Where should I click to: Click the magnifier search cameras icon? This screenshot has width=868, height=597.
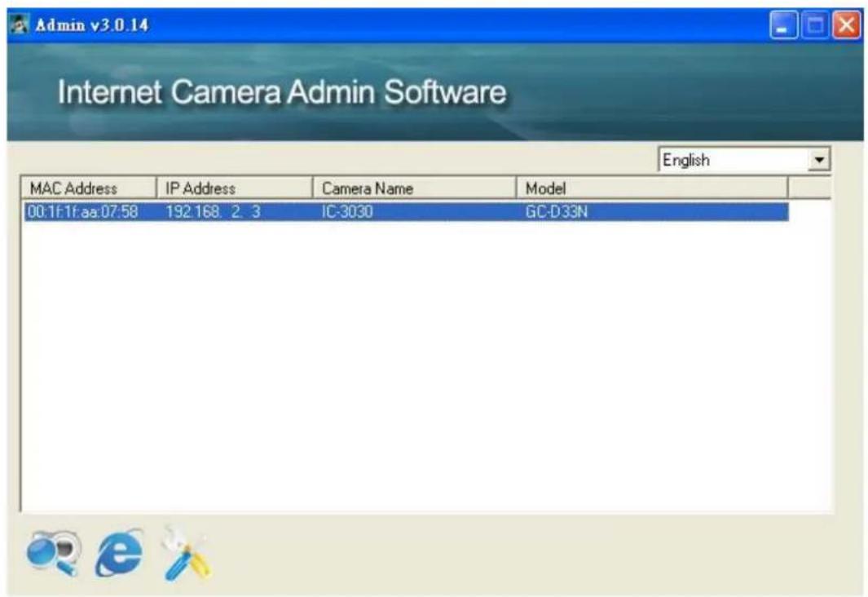coord(54,553)
